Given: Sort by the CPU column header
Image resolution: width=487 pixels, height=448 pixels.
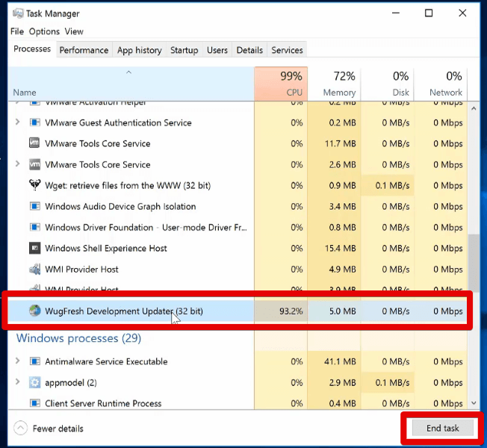Looking at the screenshot, I should pyautogui.click(x=281, y=84).
